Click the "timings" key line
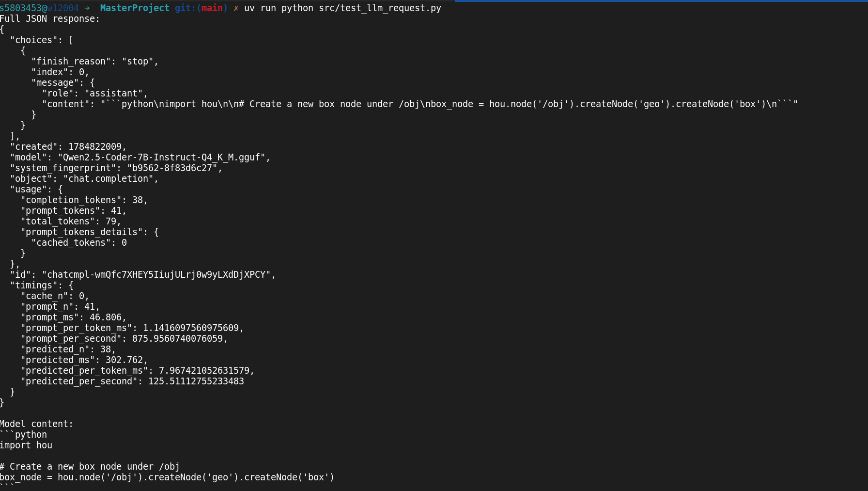This screenshot has height=491, width=868. point(42,285)
